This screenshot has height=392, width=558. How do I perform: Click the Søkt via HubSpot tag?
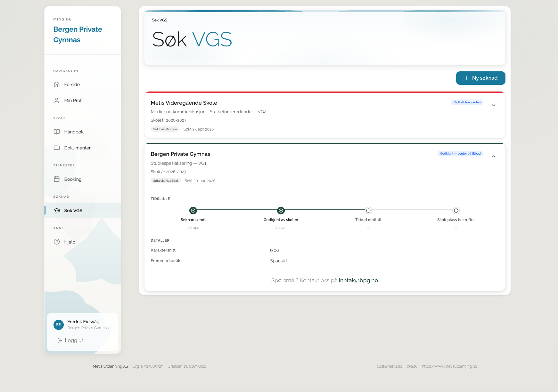[x=166, y=181]
